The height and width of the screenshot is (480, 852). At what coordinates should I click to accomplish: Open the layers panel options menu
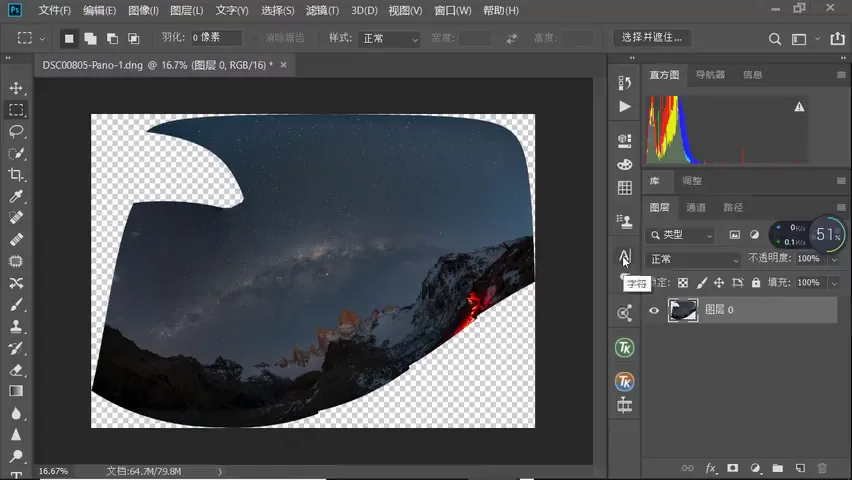tap(841, 207)
